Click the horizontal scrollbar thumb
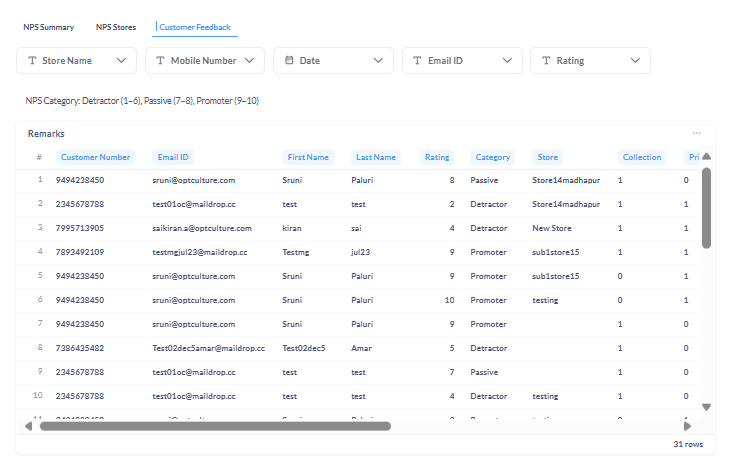Viewport: 749px width, 462px height. (214, 426)
